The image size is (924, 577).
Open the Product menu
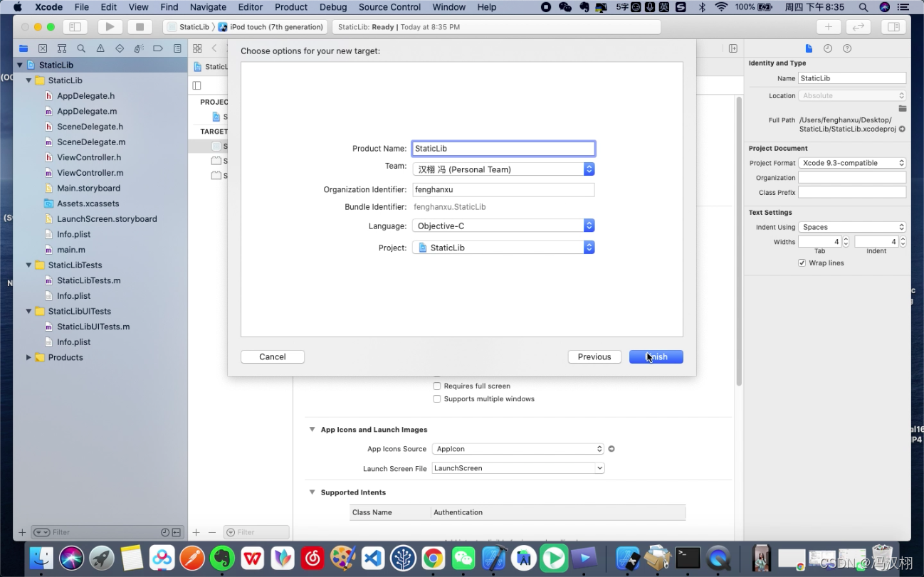291,7
